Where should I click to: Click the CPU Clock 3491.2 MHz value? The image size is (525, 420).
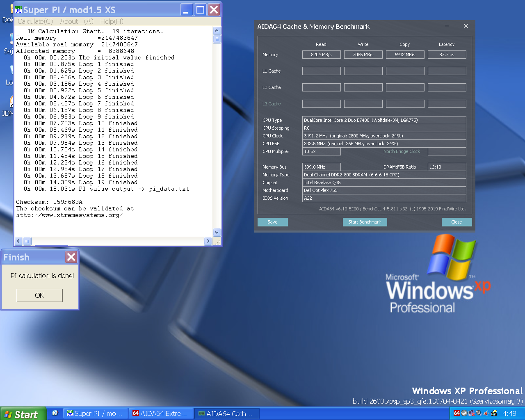pos(384,136)
